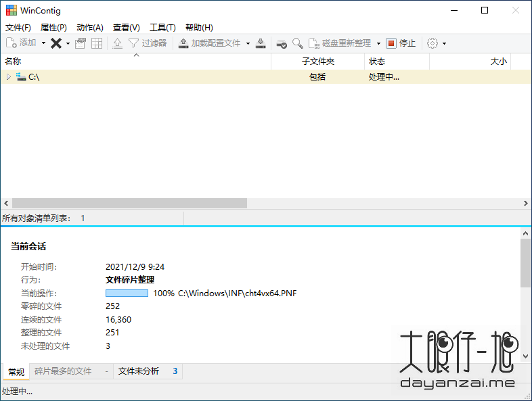The image size is (532, 401).
Task: Switch to Most fragmented files (碎片最多的文件) tab
Action: click(x=71, y=371)
